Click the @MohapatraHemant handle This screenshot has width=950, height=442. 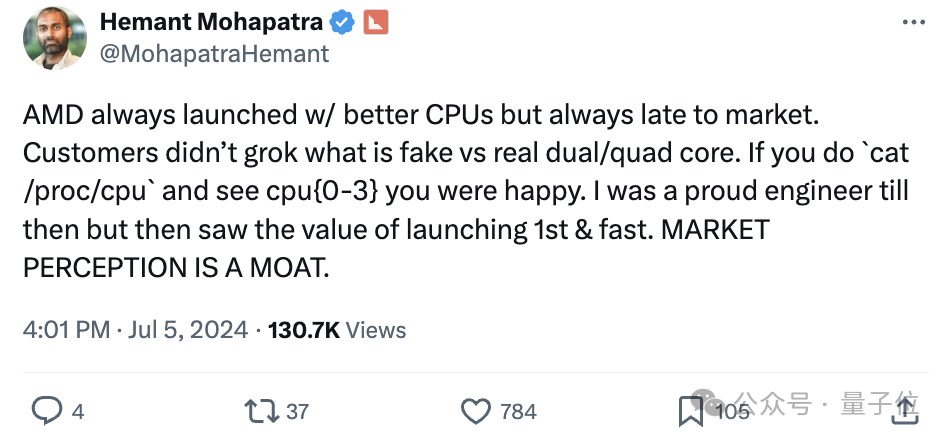214,53
